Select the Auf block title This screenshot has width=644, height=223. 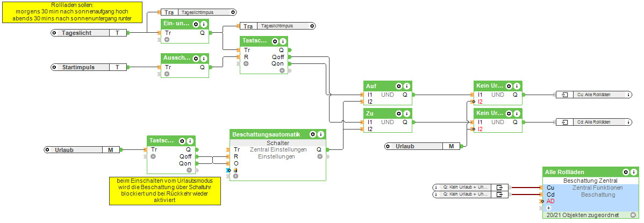[x=370, y=86]
